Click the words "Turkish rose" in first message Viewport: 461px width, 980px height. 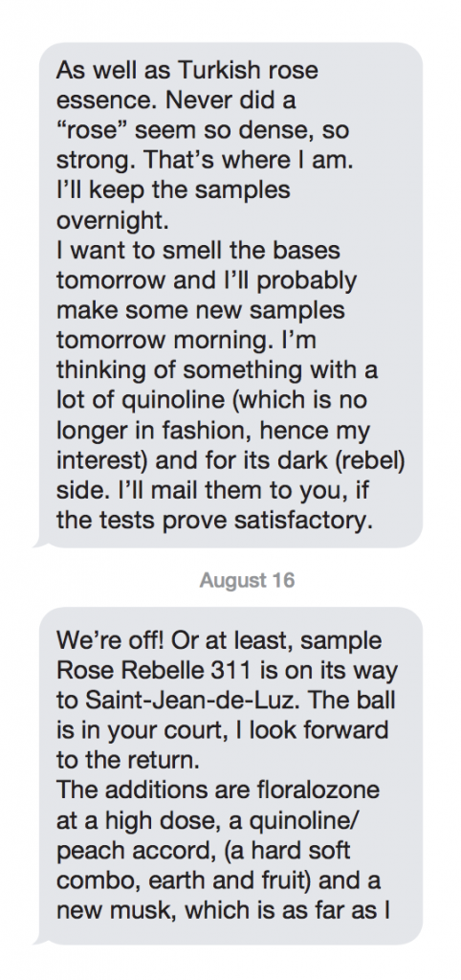pyautogui.click(x=249, y=69)
